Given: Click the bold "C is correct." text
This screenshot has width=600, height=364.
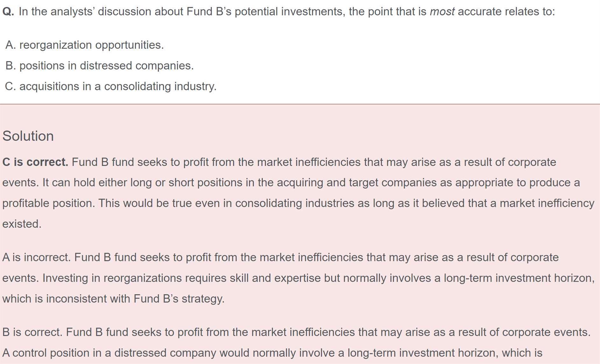Looking at the screenshot, I should pos(35,162).
